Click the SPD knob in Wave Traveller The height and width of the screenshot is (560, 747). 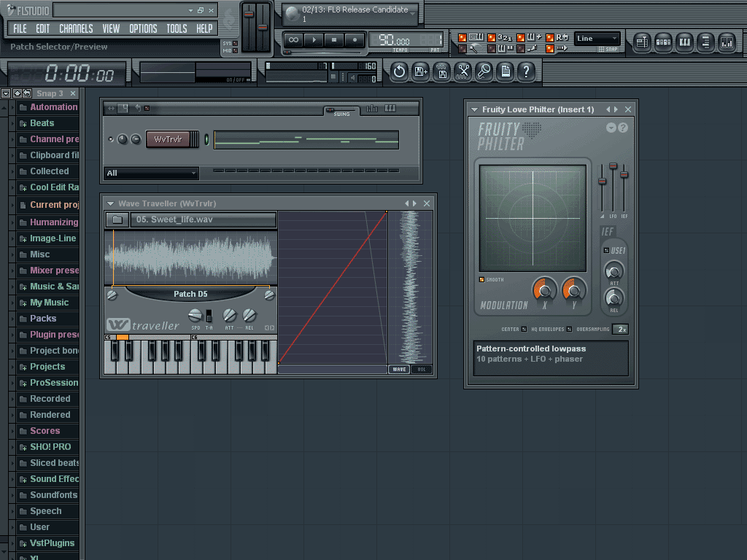(x=195, y=315)
